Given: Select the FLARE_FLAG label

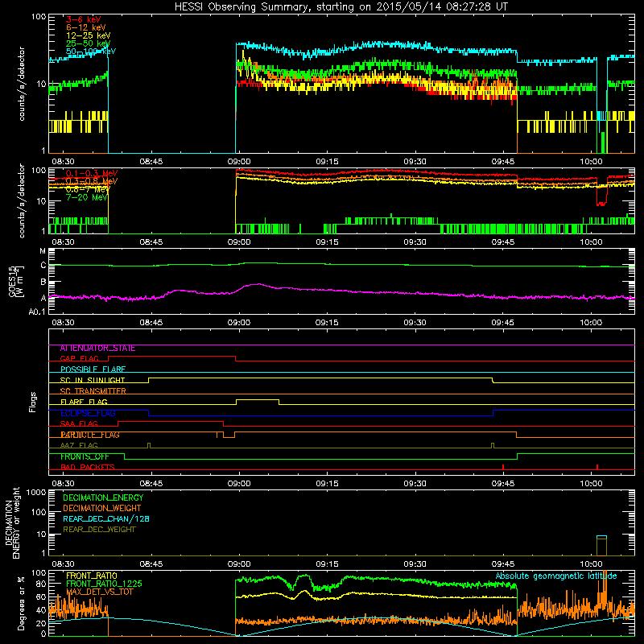Looking at the screenshot, I should [84, 402].
